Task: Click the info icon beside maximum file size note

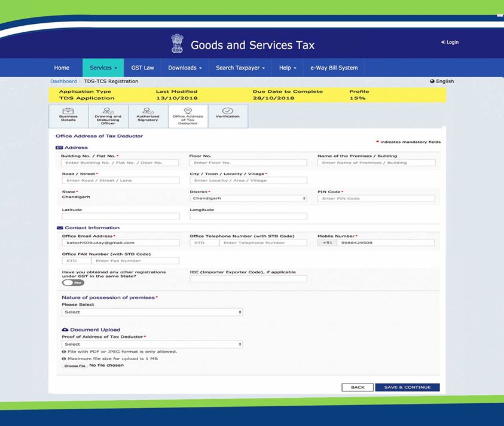Action: [x=63, y=359]
